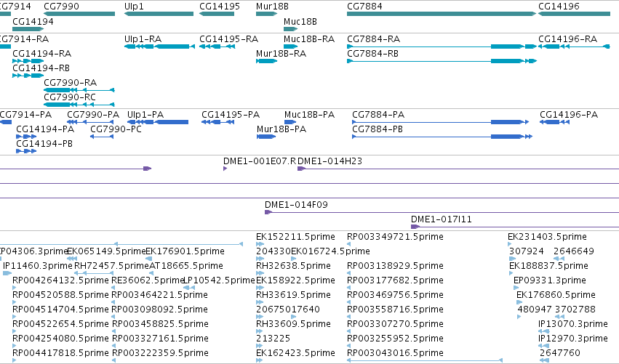The height and width of the screenshot is (364, 619).
Task: Click the CG14196-RA transcript label
Action: (567, 39)
